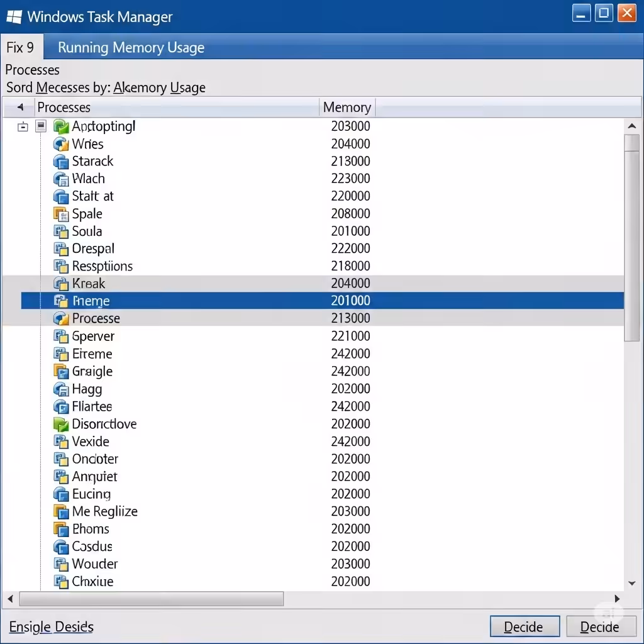
Task: Click the icon next to Graigle process
Action: (61, 371)
